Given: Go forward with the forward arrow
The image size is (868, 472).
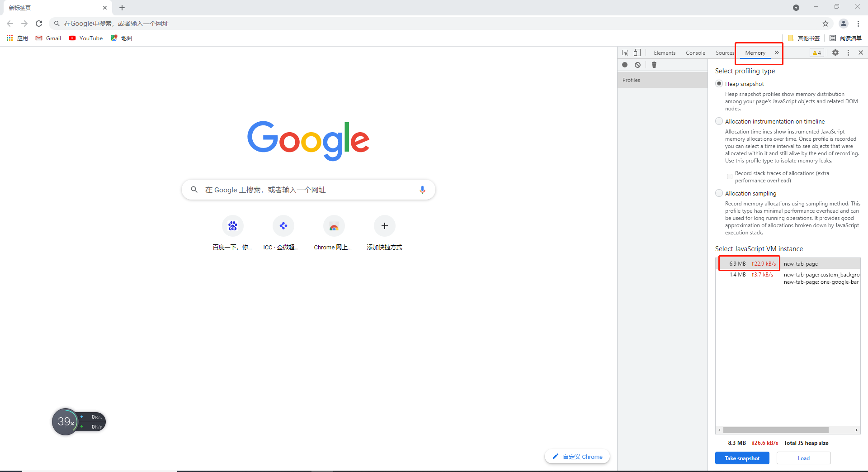Looking at the screenshot, I should click(24, 24).
